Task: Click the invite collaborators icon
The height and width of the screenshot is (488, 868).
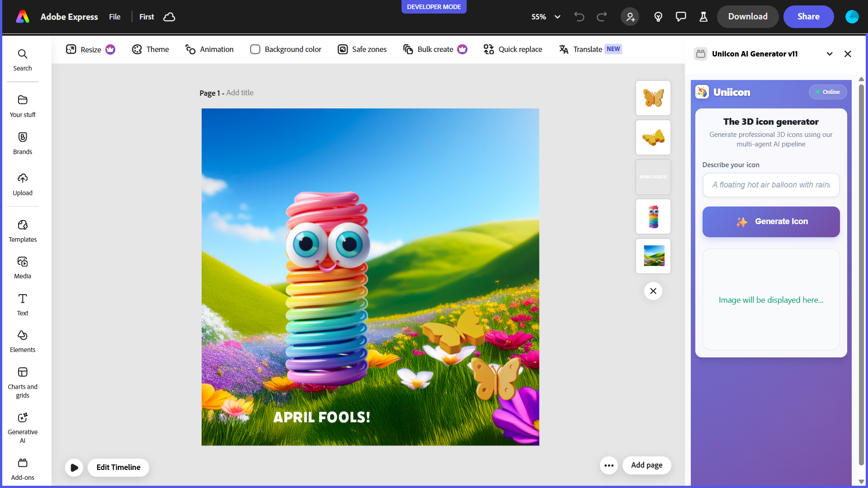Action: (x=630, y=17)
